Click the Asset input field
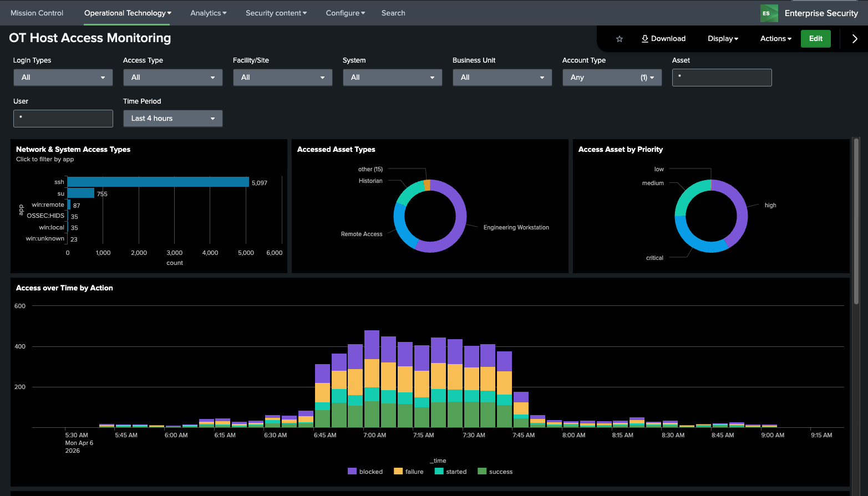 (x=722, y=78)
